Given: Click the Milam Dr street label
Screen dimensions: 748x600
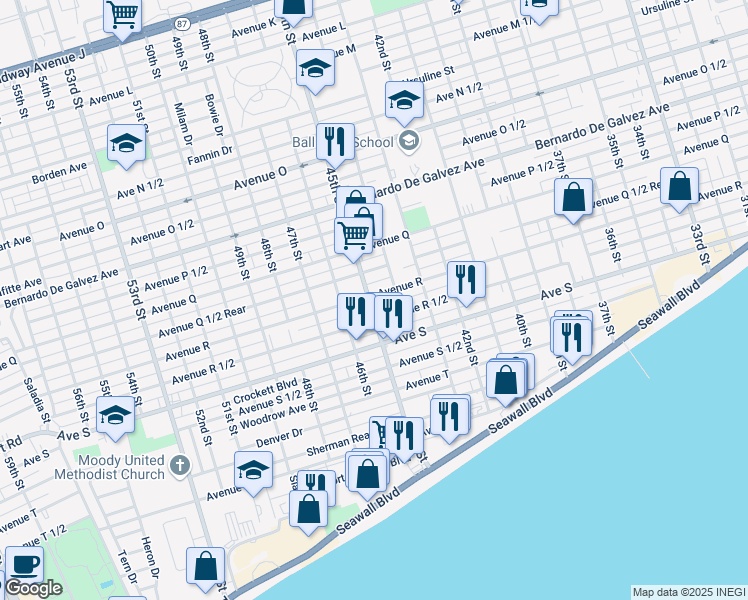Looking at the screenshot, I should point(183,124).
